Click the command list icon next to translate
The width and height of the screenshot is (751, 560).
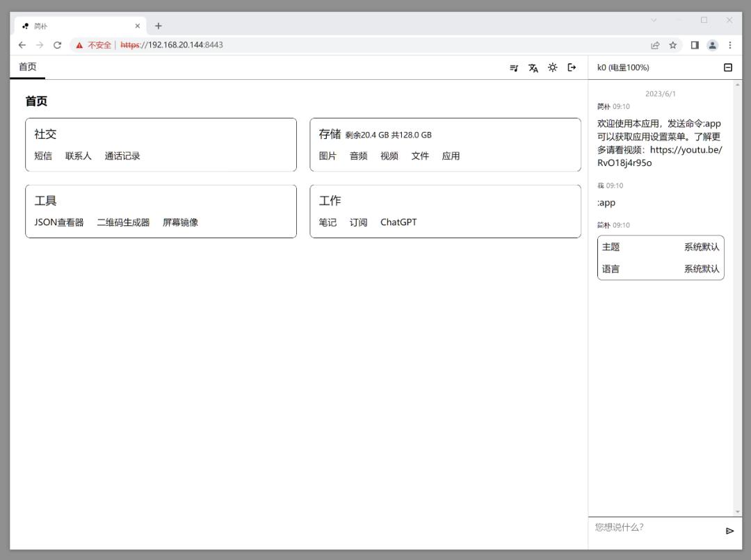pyautogui.click(x=514, y=67)
